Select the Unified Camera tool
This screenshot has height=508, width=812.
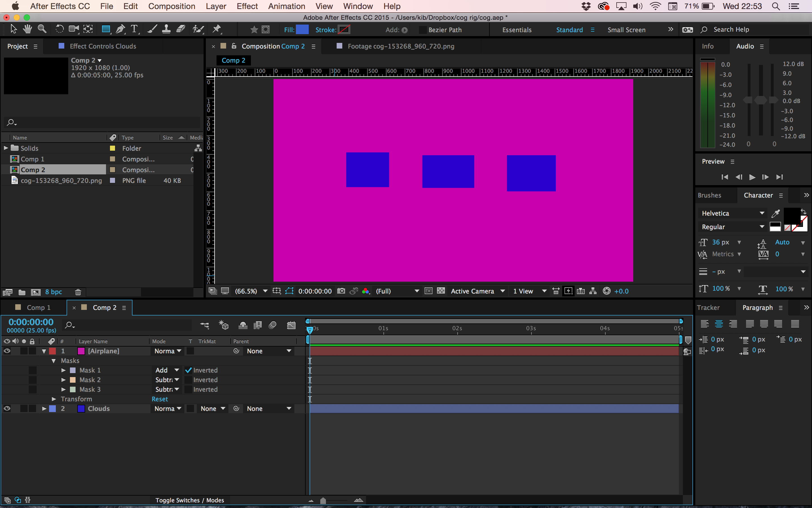pos(74,29)
